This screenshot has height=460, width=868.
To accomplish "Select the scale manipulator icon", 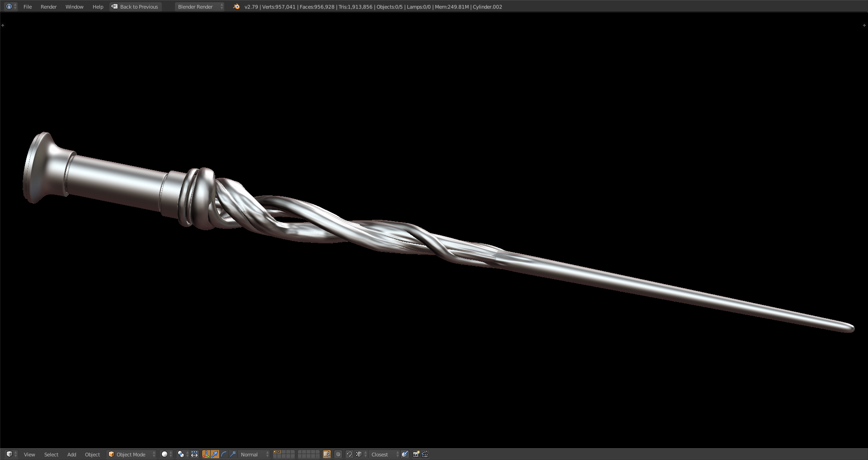I will 233,454.
